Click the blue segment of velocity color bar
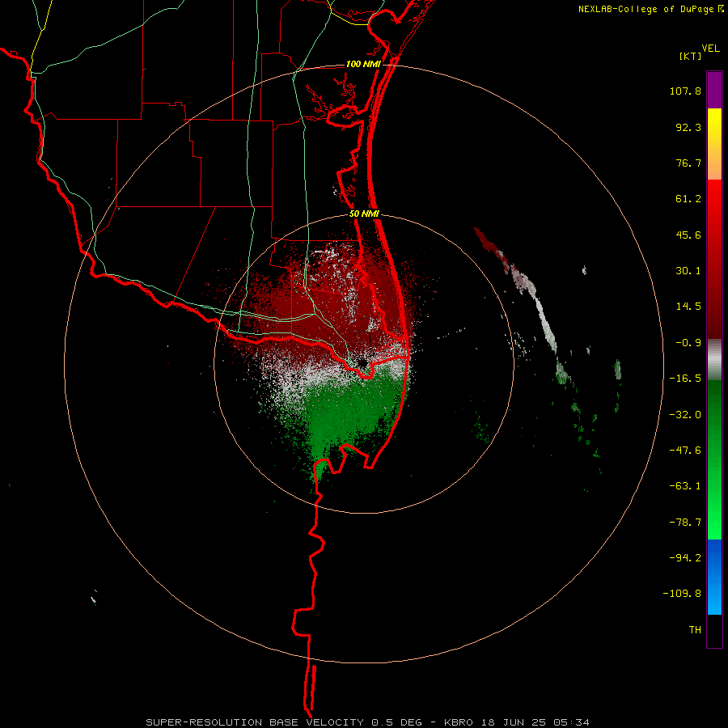The height and width of the screenshot is (728, 728). [714, 577]
